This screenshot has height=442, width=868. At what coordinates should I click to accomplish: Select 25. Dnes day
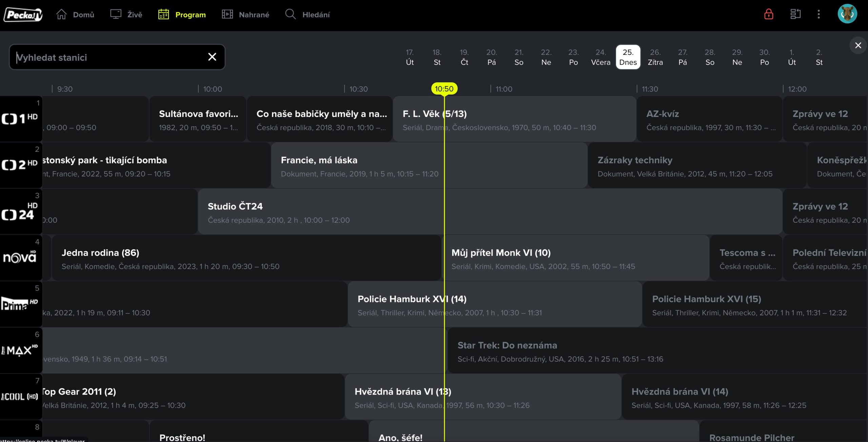click(x=628, y=57)
